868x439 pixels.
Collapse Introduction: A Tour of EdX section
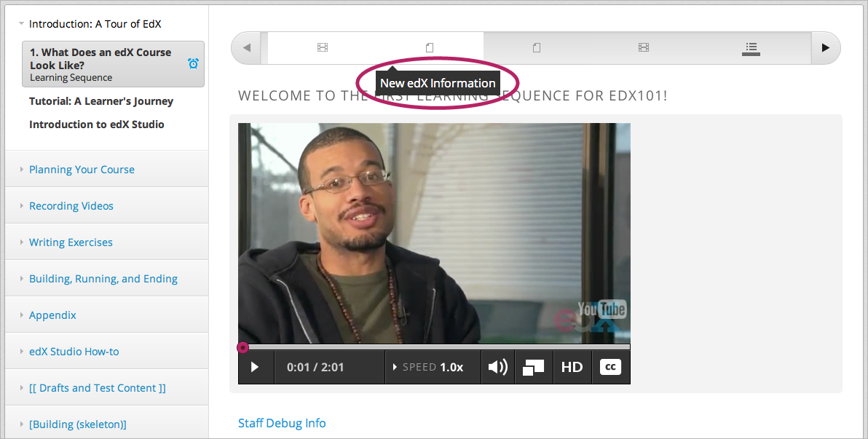point(95,24)
